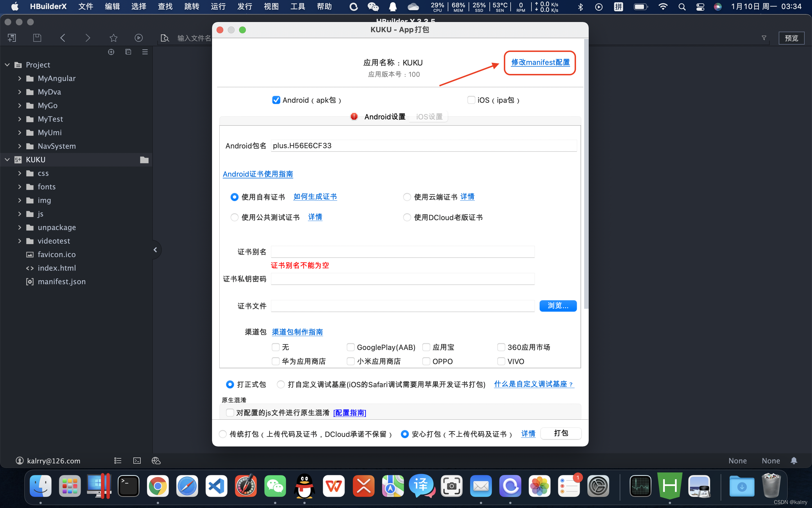Switch to the Android设置 tab

tap(385, 117)
